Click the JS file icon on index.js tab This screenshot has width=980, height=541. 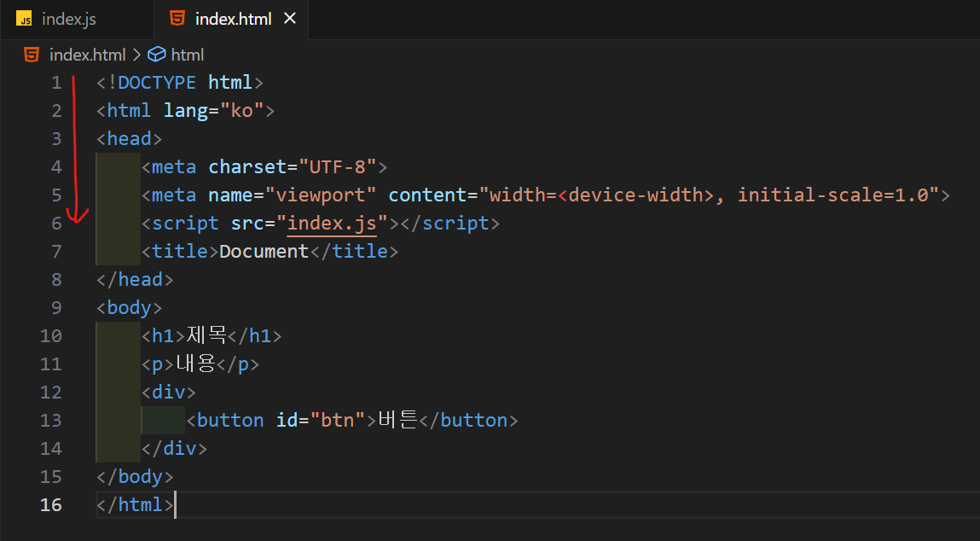click(x=25, y=19)
